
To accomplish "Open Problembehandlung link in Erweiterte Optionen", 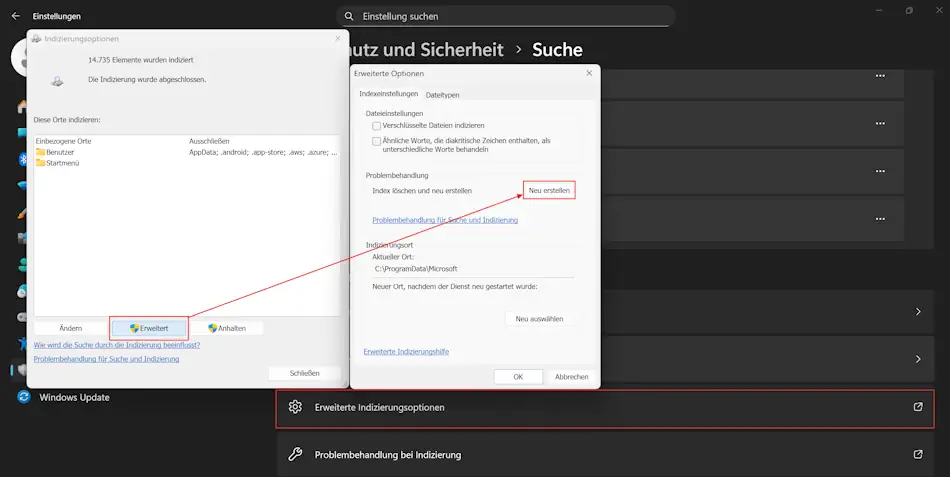I will [x=445, y=220].
